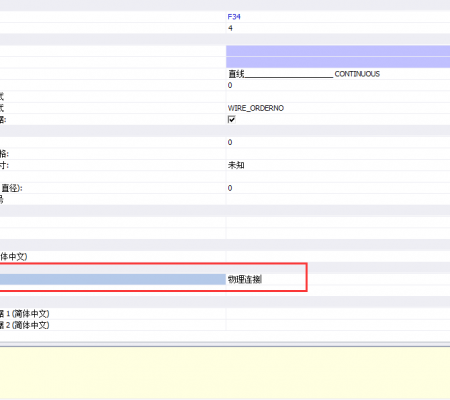Click the upper purple color swatch
The image size is (450, 400).
(x=338, y=51)
